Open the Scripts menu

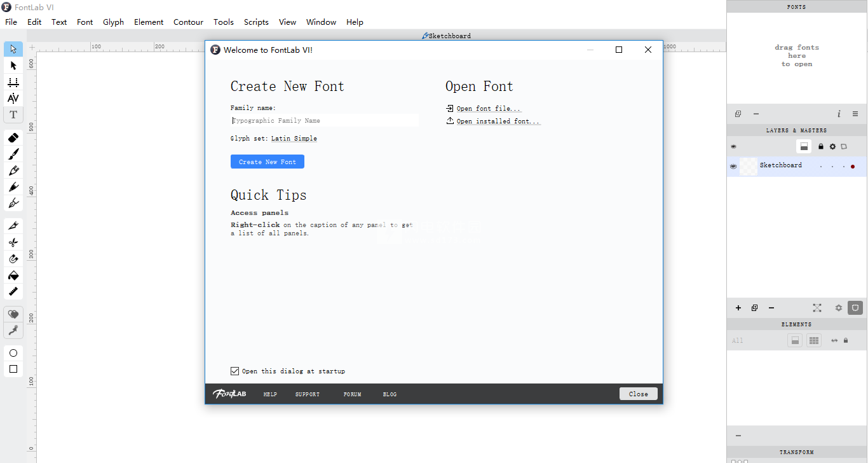256,22
